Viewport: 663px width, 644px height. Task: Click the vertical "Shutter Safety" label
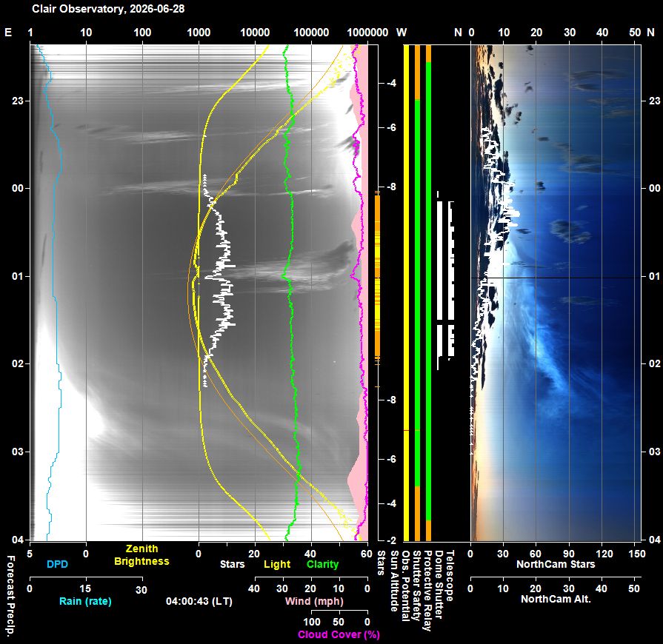coord(416,586)
